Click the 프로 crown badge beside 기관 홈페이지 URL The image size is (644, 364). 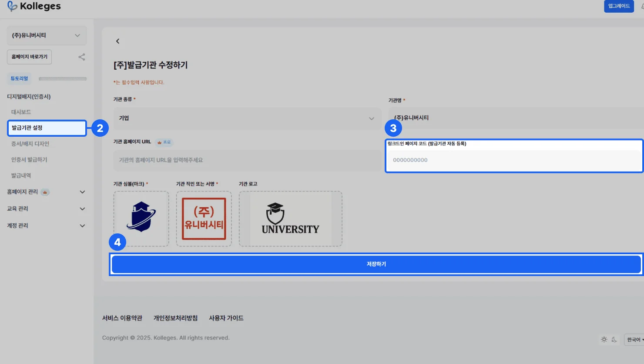tap(164, 142)
